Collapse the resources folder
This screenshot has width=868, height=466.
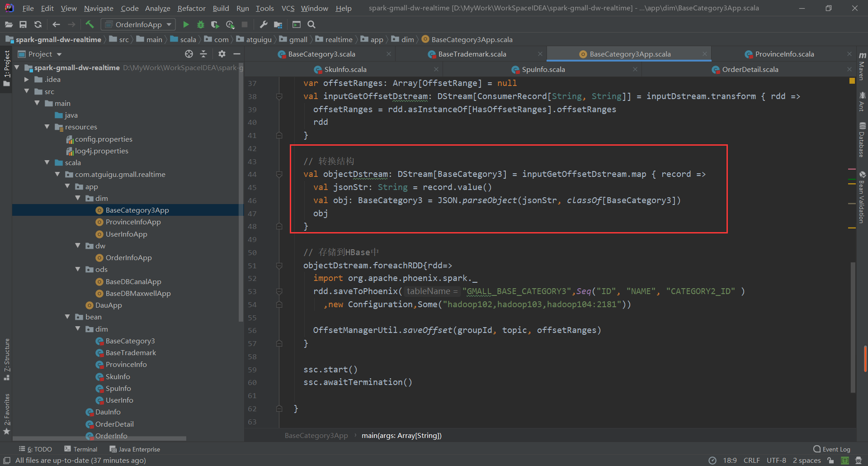47,127
